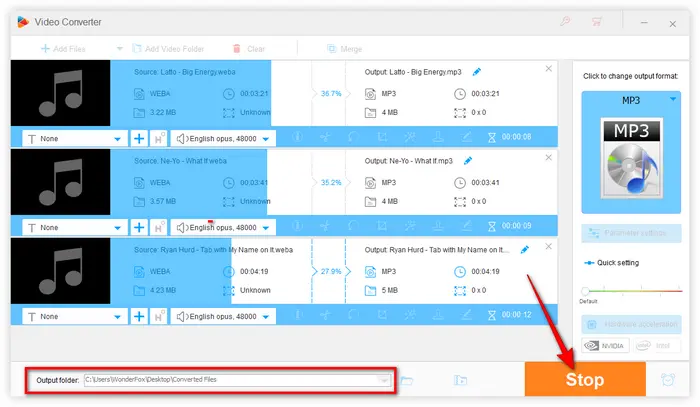700x407 pixels.
Task: Open the scissors trim tool in Latto row
Action: coord(325,137)
